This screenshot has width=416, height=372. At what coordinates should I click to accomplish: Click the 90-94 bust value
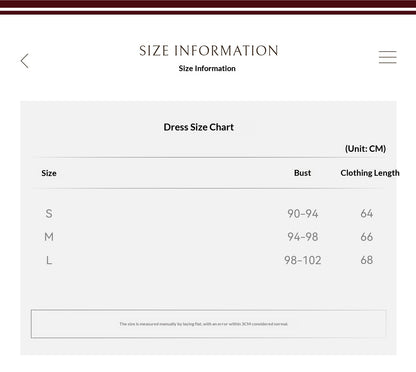[x=303, y=214]
